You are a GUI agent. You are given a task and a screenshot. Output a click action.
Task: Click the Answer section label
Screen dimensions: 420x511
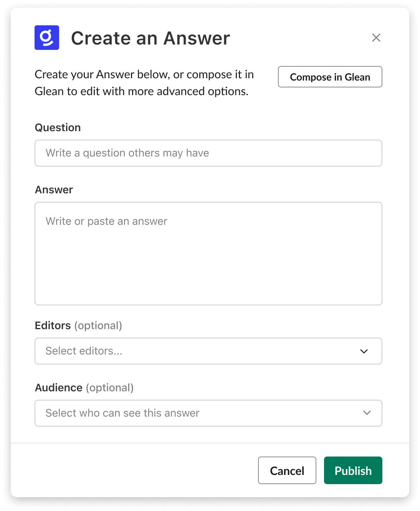53,190
